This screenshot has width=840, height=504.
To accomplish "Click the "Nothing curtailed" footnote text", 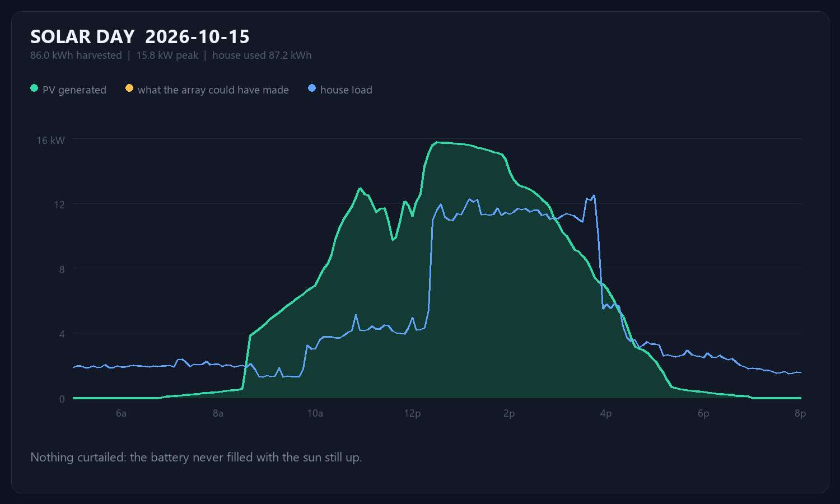I will 196,458.
